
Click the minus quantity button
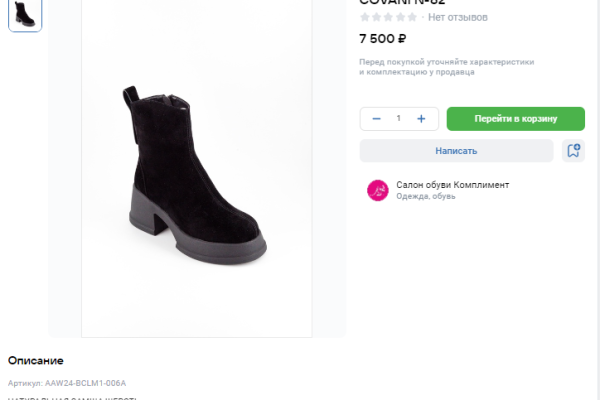click(377, 119)
